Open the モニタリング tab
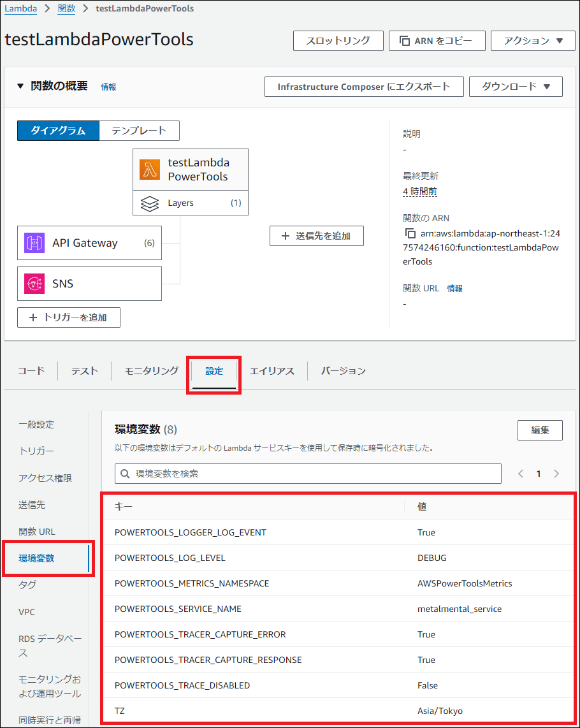The width and height of the screenshot is (580, 728). 152,371
